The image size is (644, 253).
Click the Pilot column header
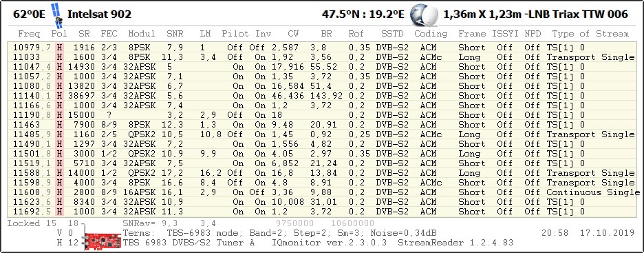tap(235, 34)
